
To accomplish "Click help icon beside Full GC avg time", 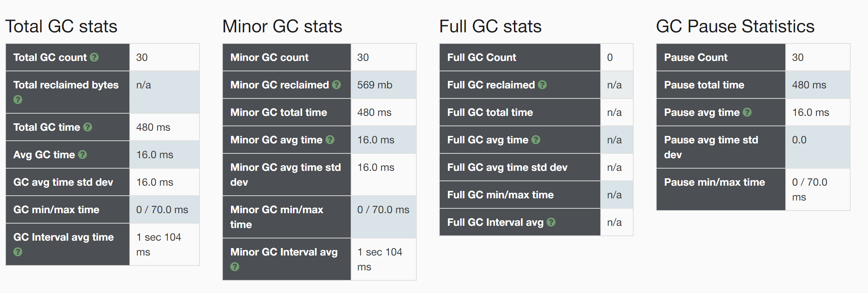I will [536, 140].
